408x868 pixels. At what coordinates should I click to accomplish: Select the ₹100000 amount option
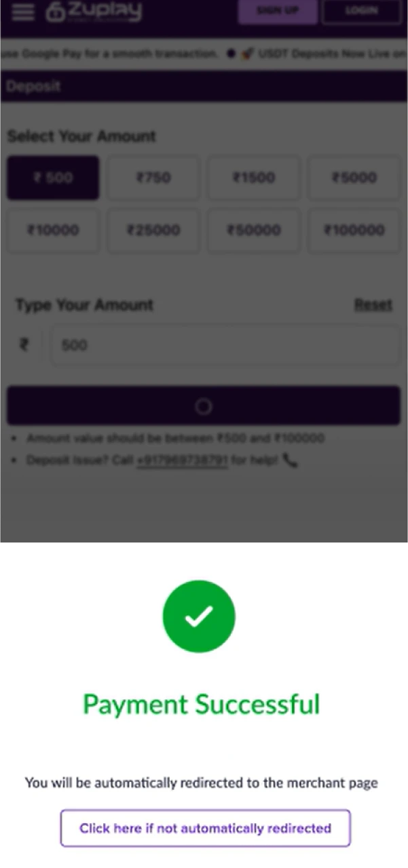354,231
